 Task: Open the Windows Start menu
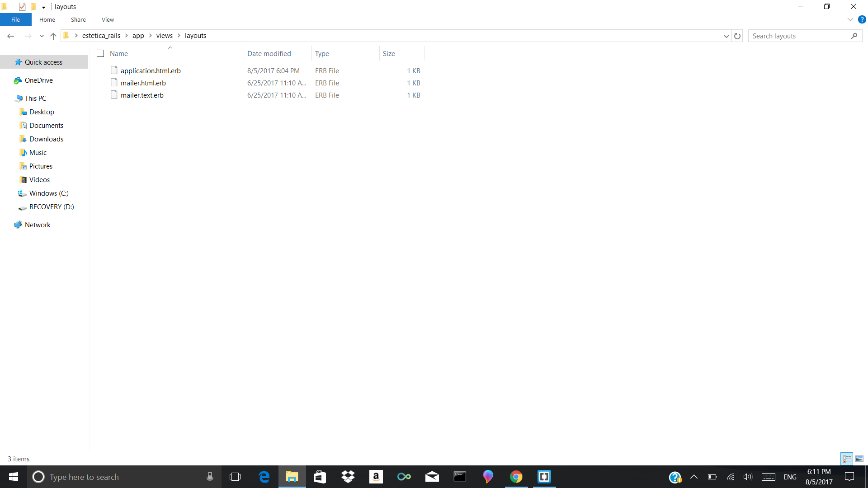[14, 477]
